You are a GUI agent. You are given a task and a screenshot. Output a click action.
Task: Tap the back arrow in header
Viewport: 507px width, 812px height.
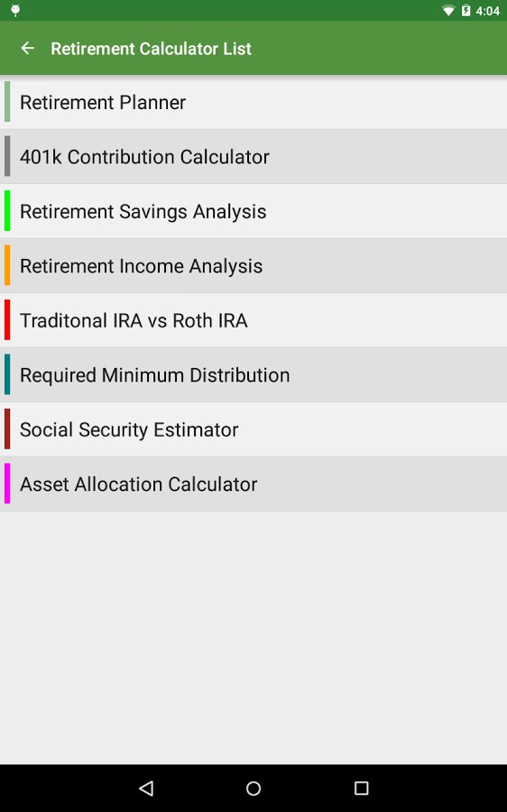click(27, 48)
